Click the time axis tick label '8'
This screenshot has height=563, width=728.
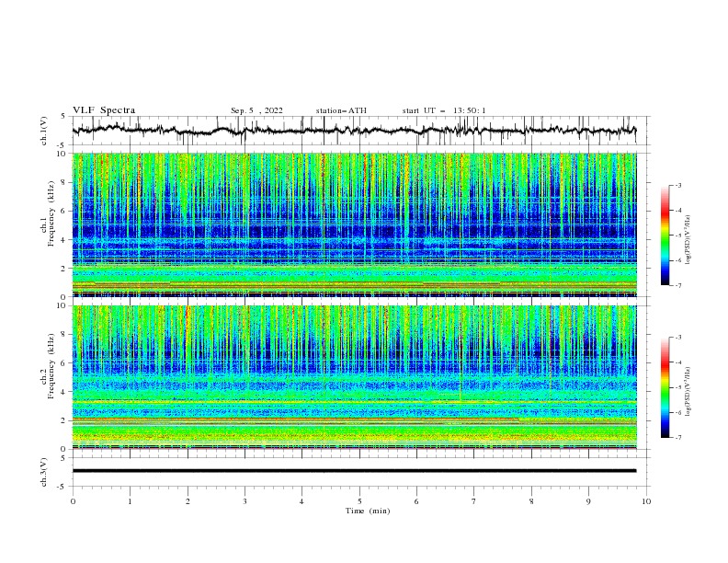click(531, 501)
